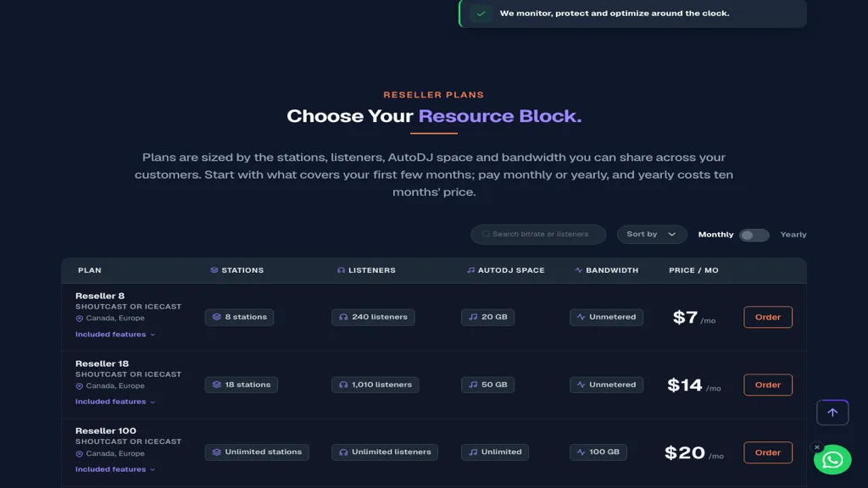
Task: Click the search magnifier icon
Action: click(x=486, y=234)
